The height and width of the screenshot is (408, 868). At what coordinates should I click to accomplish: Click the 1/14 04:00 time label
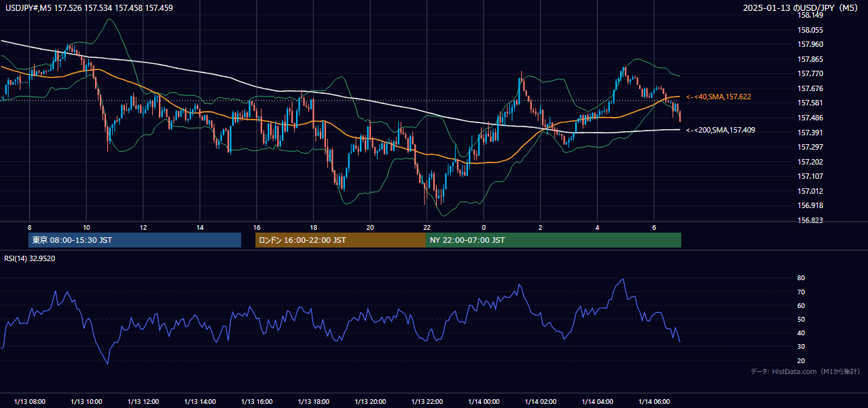coord(597,402)
